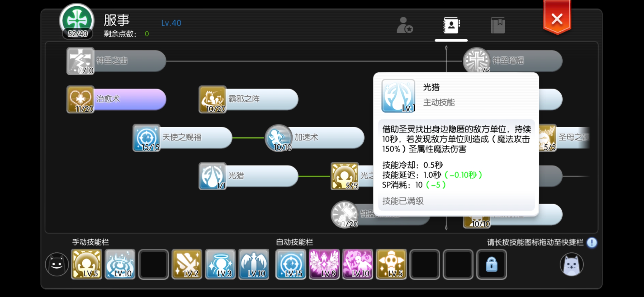Tap the blue info exclamation icon
This screenshot has width=644, height=297.
click(592, 243)
